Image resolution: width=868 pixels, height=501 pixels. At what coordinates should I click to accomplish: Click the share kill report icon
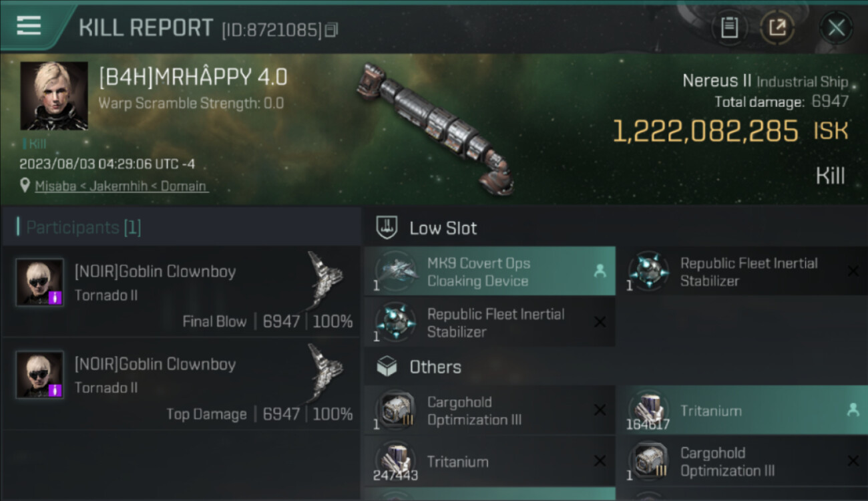tap(777, 27)
